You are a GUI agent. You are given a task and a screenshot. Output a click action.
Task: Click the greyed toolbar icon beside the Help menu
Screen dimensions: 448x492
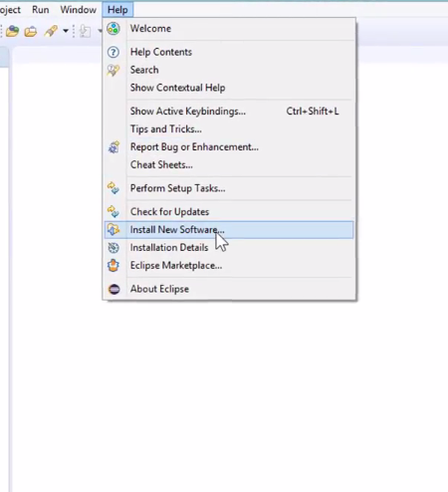pos(85,31)
